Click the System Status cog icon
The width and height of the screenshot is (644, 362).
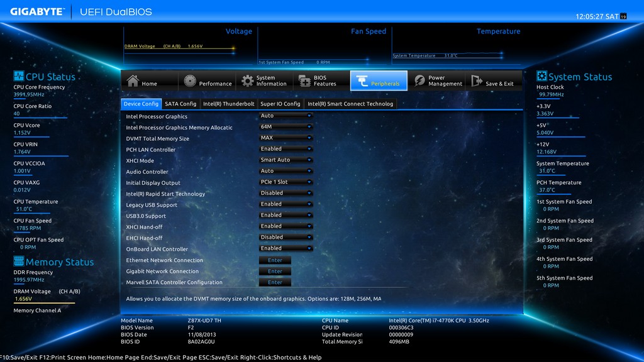point(541,76)
